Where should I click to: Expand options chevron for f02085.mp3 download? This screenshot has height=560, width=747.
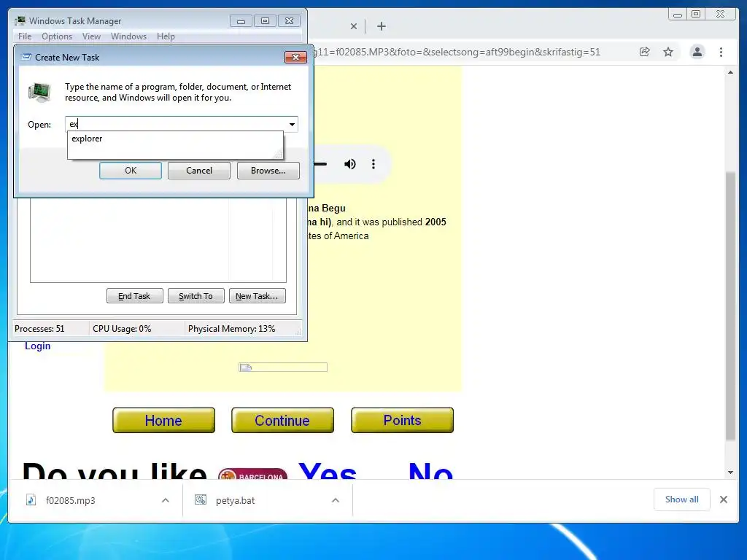pyautogui.click(x=166, y=500)
